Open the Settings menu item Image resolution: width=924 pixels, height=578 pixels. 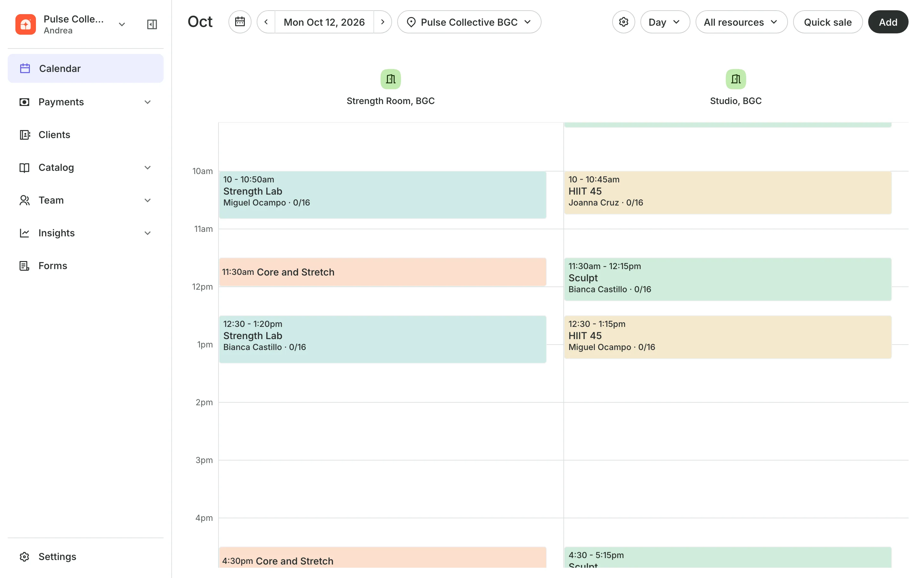click(x=86, y=556)
